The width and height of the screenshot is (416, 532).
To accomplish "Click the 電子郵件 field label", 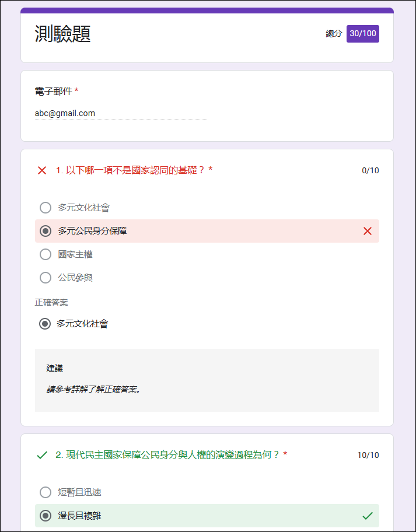I will 54,91.
